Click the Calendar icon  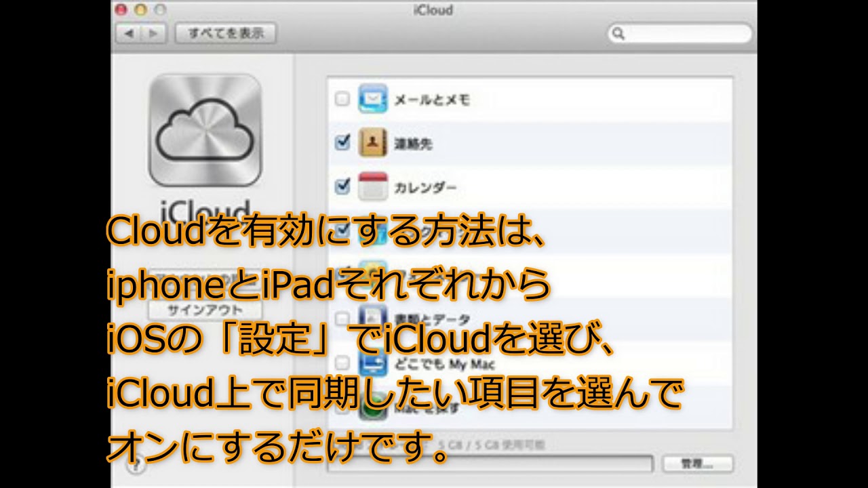[x=372, y=186]
